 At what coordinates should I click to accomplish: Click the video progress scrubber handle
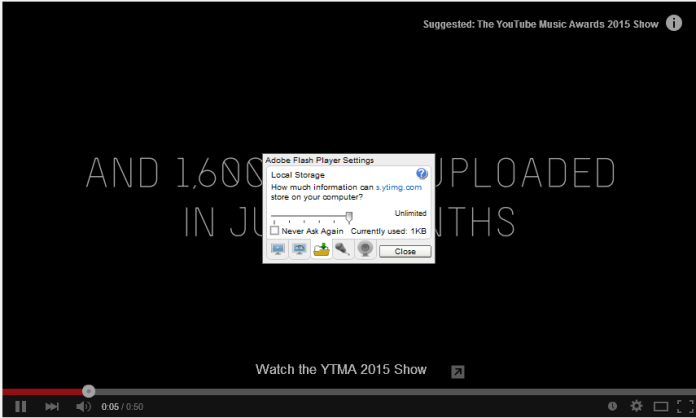tap(89, 391)
